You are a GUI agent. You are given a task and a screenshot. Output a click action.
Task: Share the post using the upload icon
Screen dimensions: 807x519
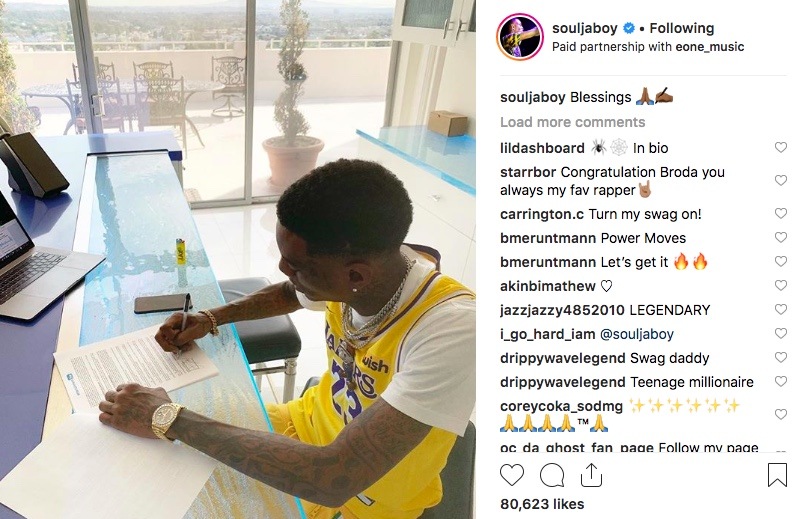(591, 474)
